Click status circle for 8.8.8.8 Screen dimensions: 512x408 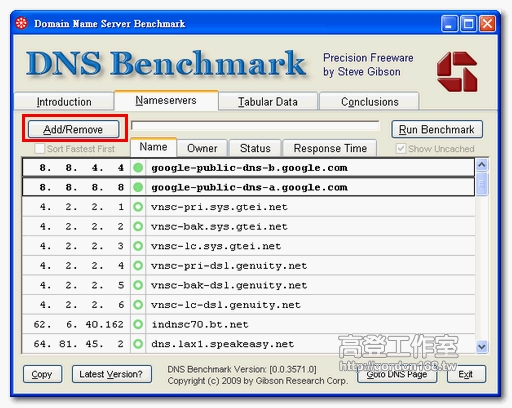[x=138, y=187]
